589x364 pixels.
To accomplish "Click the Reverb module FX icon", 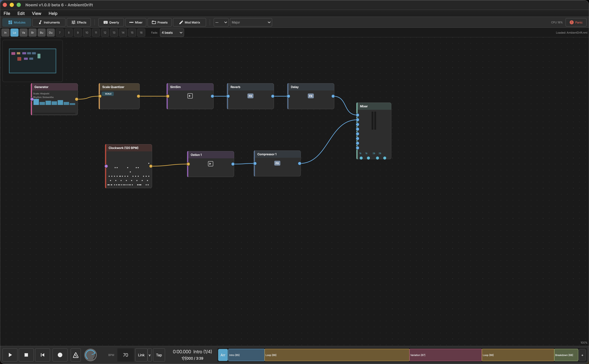I will tap(250, 96).
